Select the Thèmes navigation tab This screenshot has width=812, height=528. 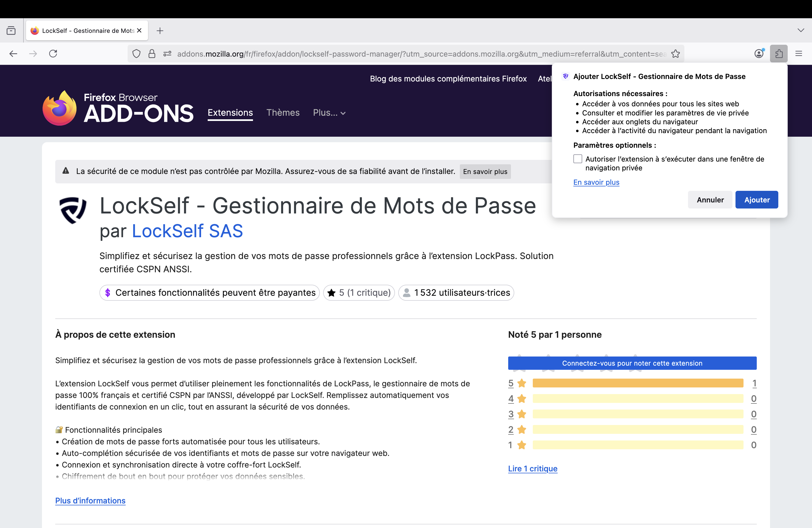pyautogui.click(x=283, y=113)
